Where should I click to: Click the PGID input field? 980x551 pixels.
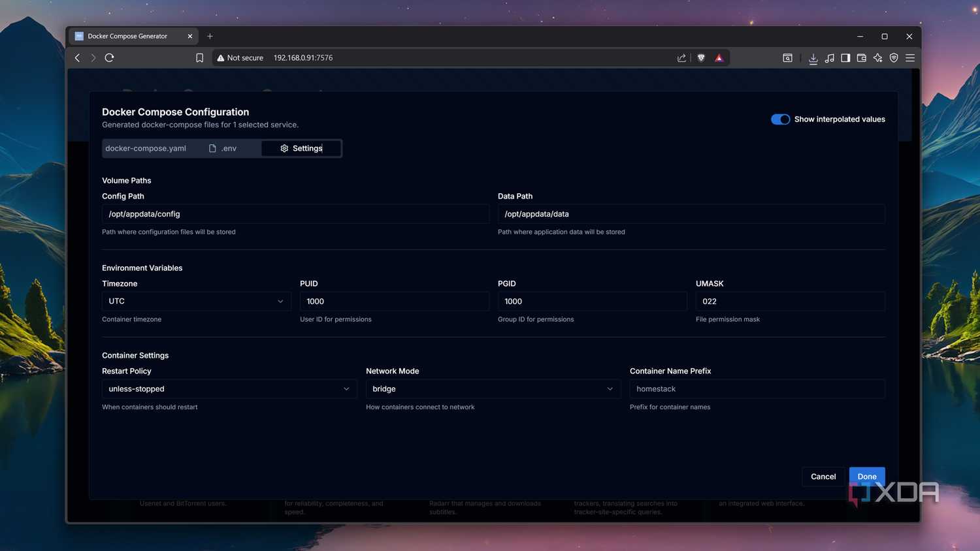593,301
